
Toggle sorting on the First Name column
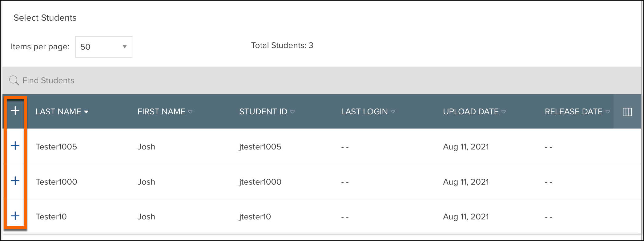pos(191,112)
